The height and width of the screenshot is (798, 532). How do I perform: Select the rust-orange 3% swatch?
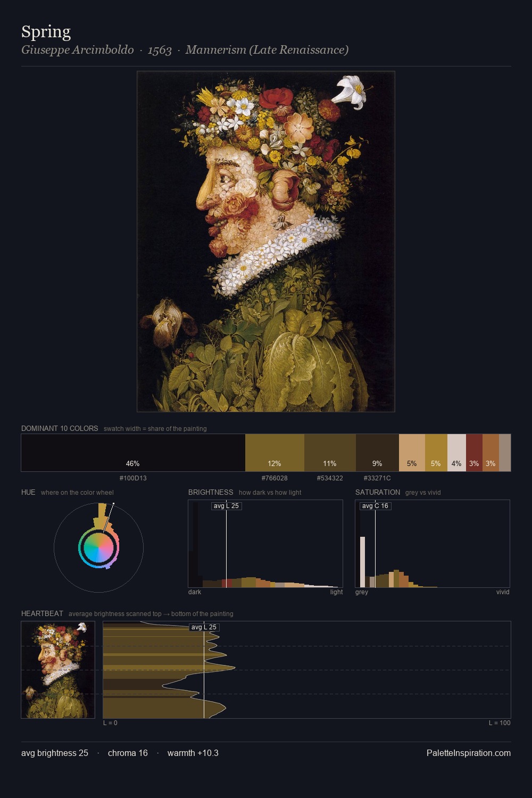491,453
